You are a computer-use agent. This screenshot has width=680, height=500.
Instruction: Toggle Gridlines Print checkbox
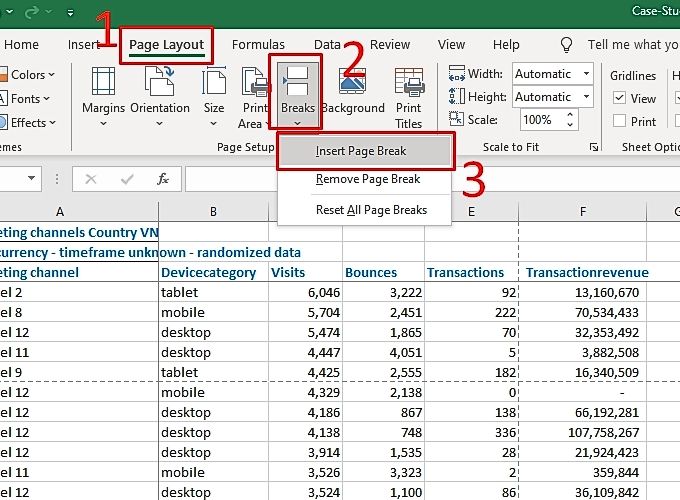pyautogui.click(x=619, y=121)
